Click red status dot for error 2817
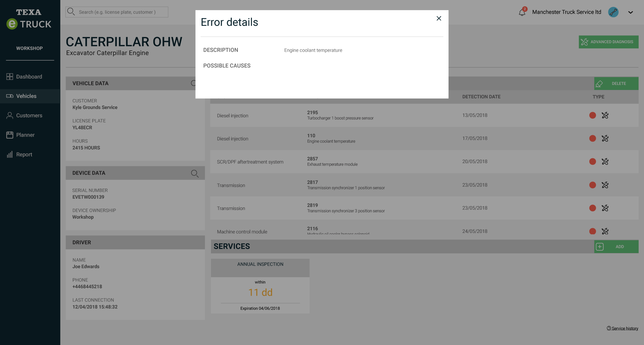The height and width of the screenshot is (345, 644). point(593,185)
